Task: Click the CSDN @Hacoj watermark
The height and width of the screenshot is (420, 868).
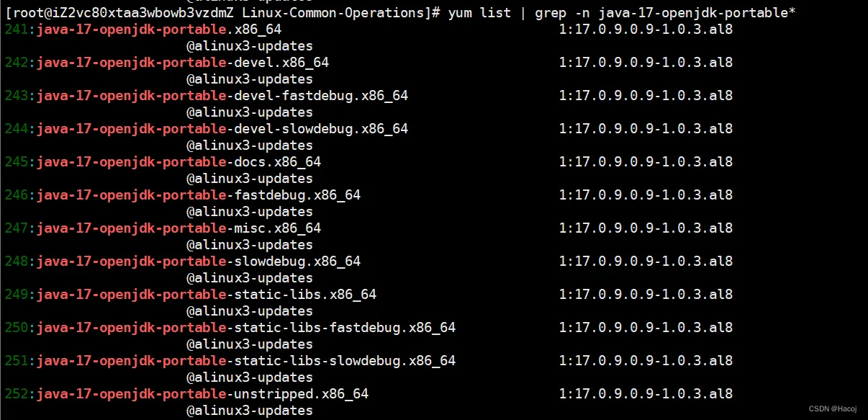Action: tap(833, 409)
